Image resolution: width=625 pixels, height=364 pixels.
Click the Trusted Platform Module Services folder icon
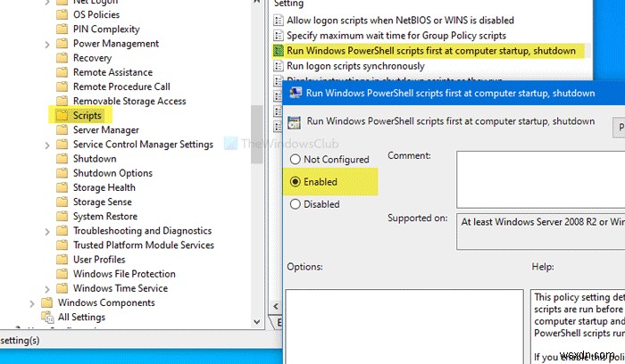[62, 244]
